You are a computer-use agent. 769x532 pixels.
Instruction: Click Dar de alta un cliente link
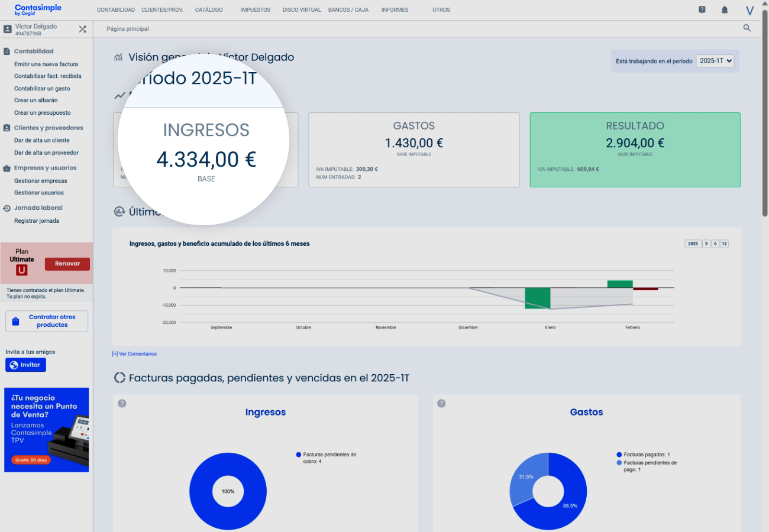point(42,141)
